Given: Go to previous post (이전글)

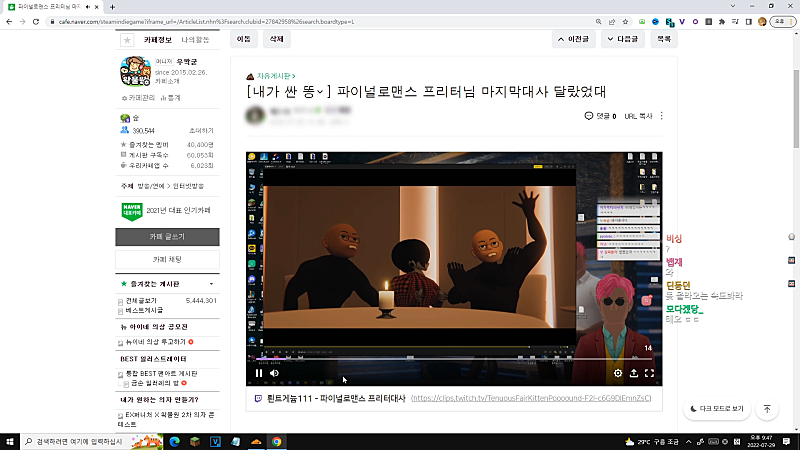Looking at the screenshot, I should pyautogui.click(x=574, y=39).
